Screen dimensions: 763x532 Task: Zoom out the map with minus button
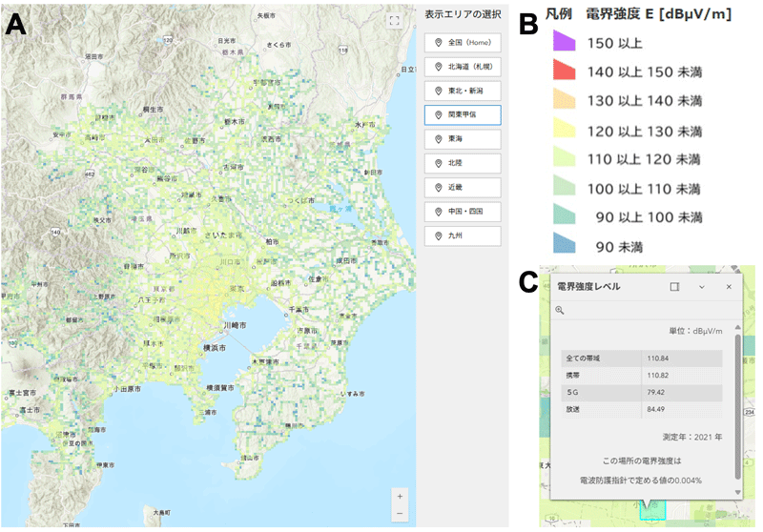pyautogui.click(x=400, y=514)
